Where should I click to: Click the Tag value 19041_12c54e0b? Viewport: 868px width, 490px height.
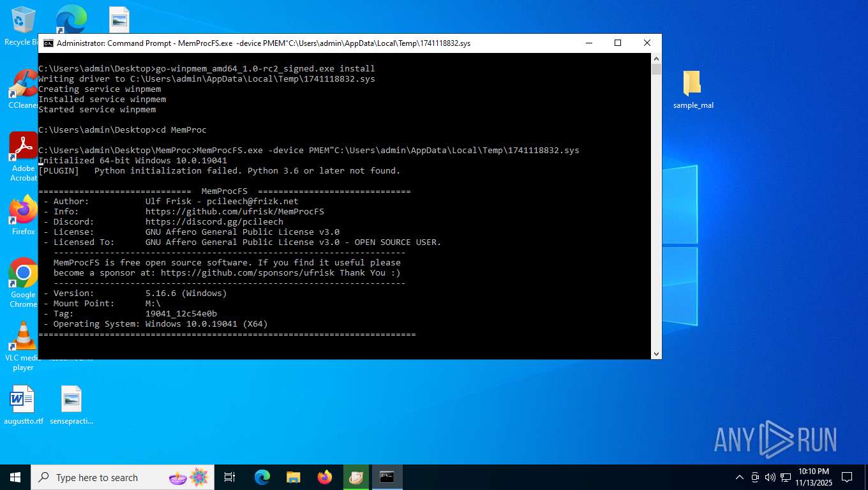pos(181,314)
